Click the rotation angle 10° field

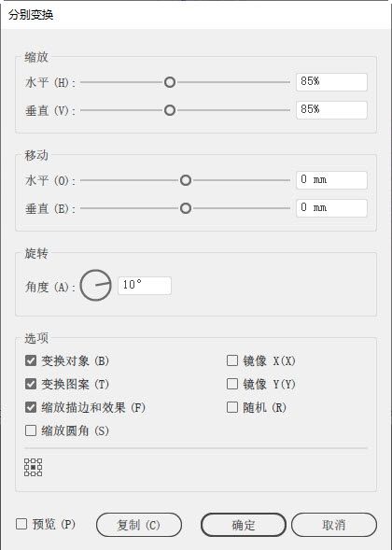tap(145, 286)
